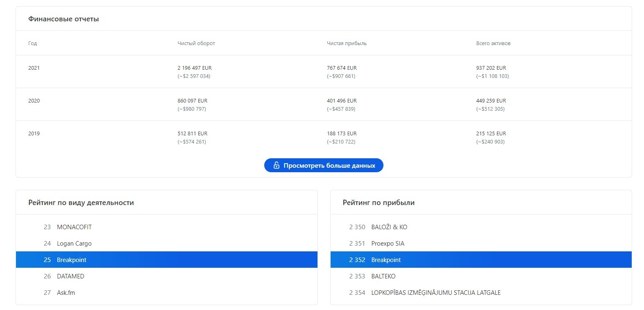This screenshot has height=310, width=644.
Task: Select Logan Cargo in the activity ranking
Action: 74,244
